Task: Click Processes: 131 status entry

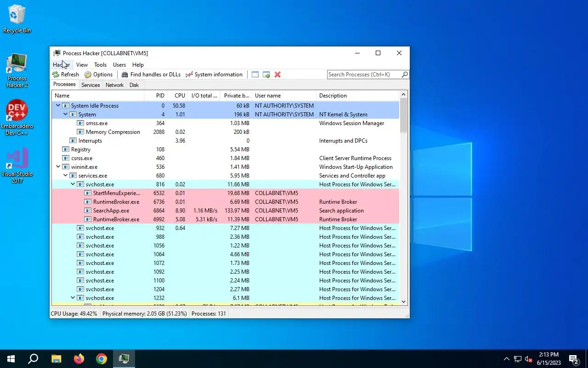Action: pyautogui.click(x=209, y=313)
